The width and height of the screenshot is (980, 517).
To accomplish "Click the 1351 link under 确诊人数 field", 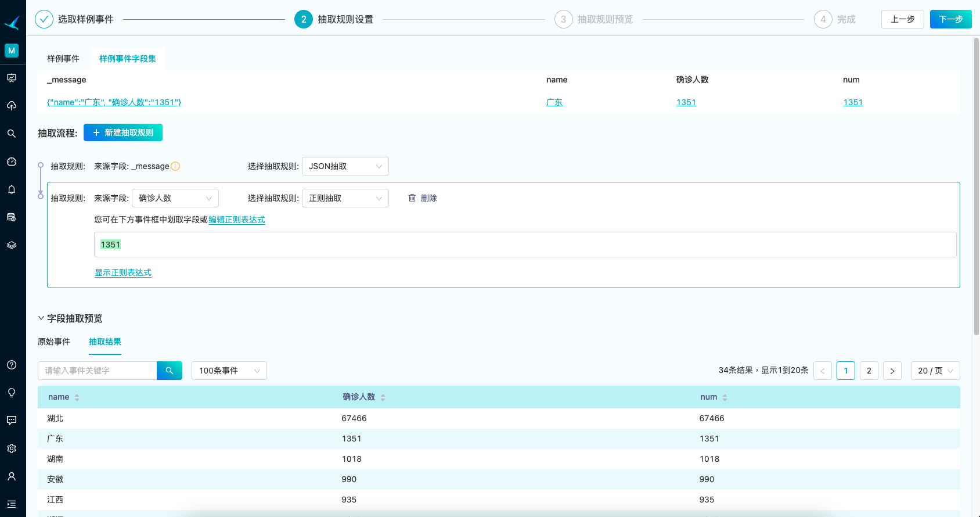I will point(686,102).
